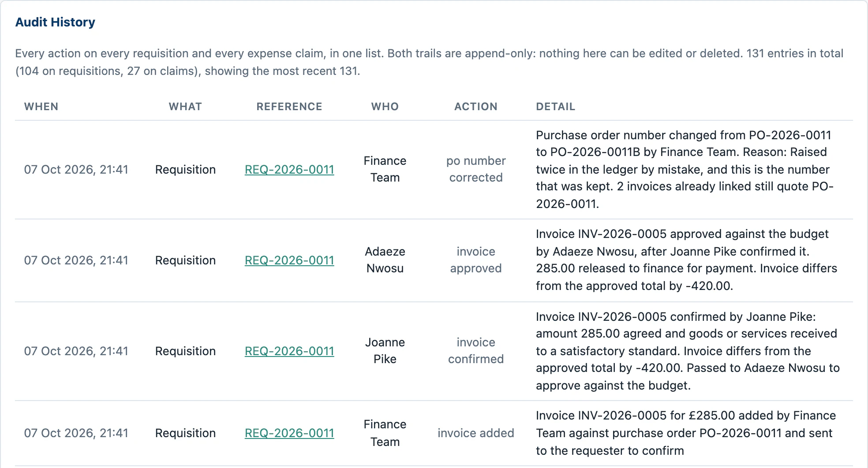
Task: Click the Audit History heading
Action: pyautogui.click(x=55, y=22)
